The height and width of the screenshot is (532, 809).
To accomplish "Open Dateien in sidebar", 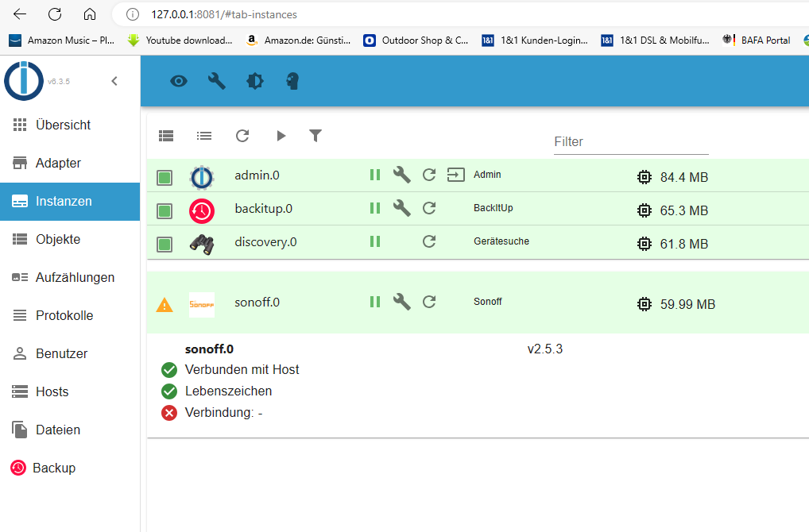I will point(70,430).
